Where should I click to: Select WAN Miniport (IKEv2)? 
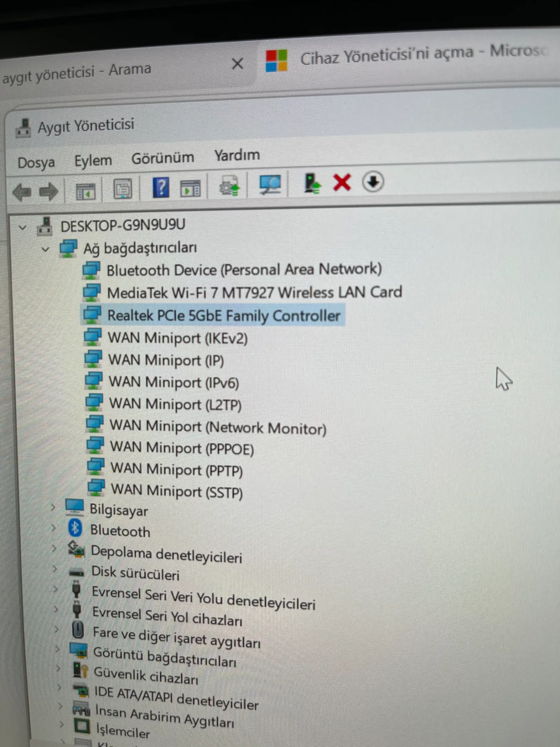tap(178, 338)
